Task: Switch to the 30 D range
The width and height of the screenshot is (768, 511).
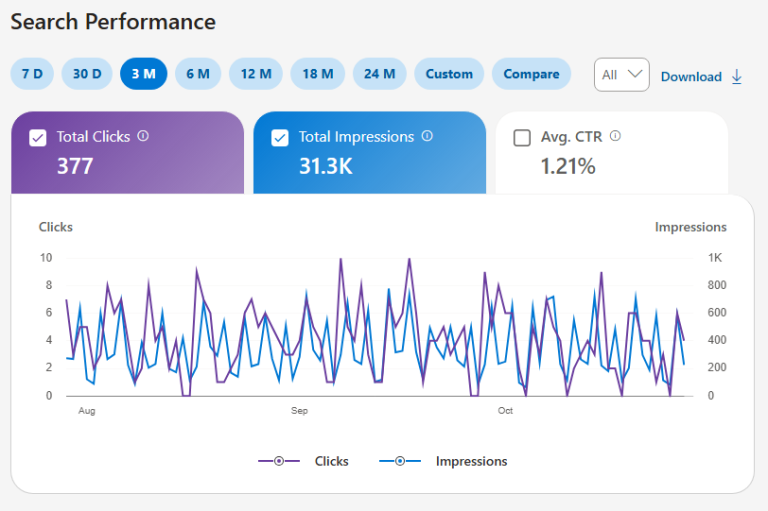Action: coord(87,74)
